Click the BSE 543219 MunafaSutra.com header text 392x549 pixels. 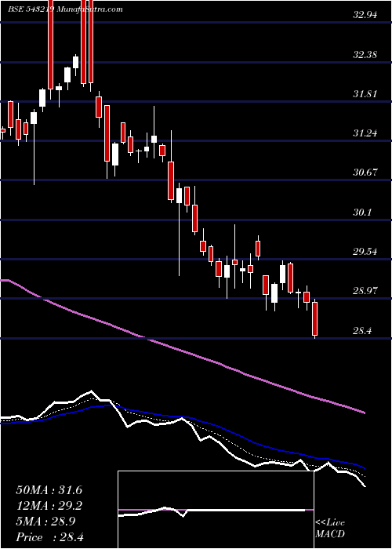point(65,9)
